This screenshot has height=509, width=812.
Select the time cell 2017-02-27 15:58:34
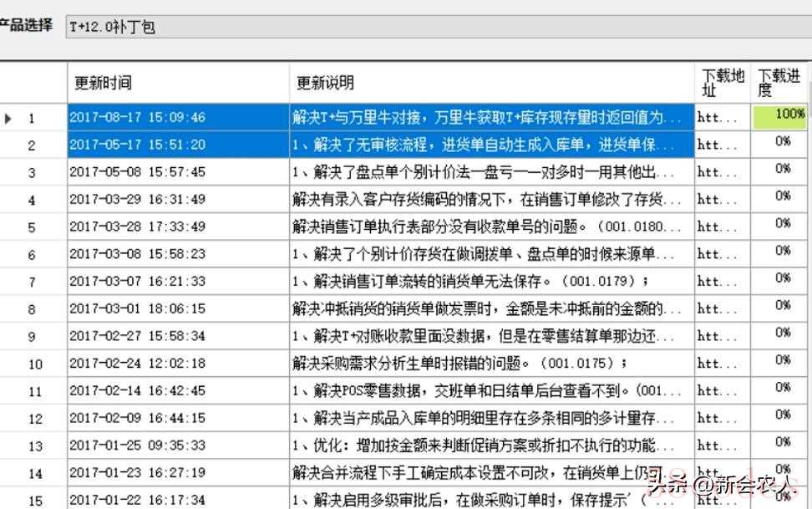pos(178,336)
